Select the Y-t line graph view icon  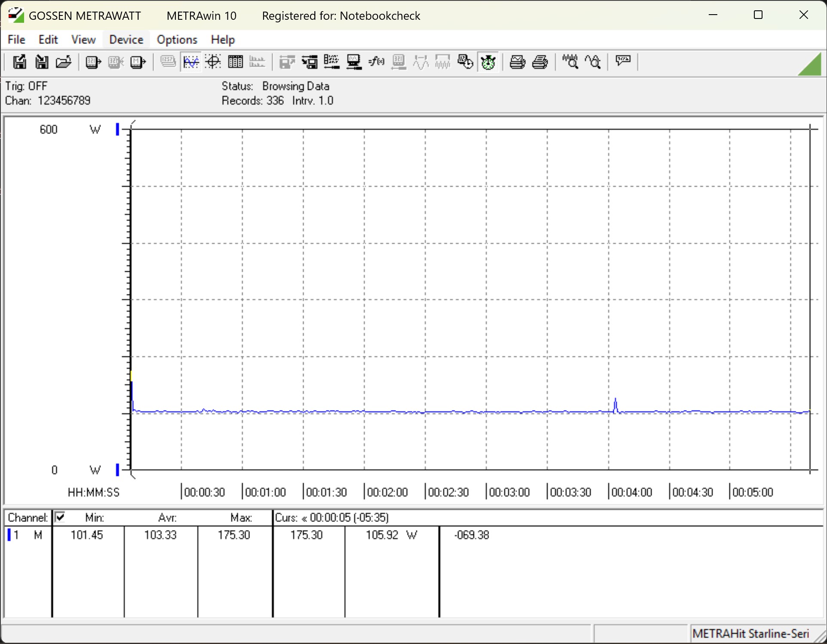(191, 62)
